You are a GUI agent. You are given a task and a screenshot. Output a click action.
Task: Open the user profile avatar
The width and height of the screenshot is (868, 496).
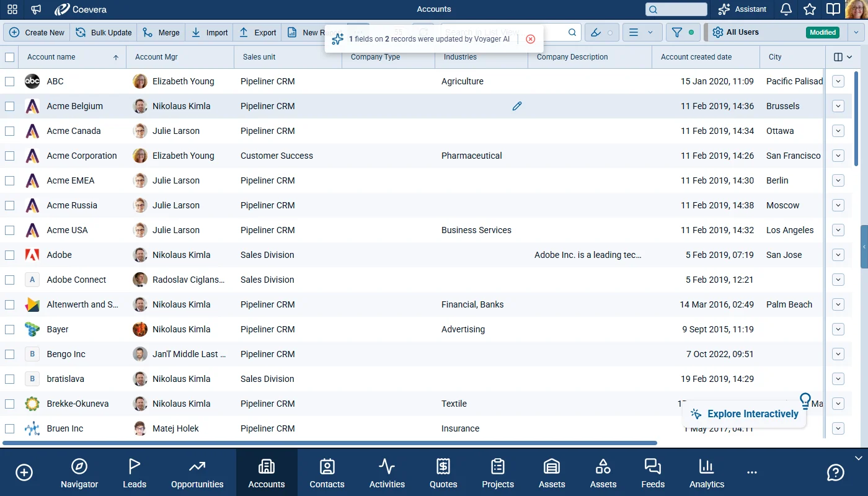point(856,9)
